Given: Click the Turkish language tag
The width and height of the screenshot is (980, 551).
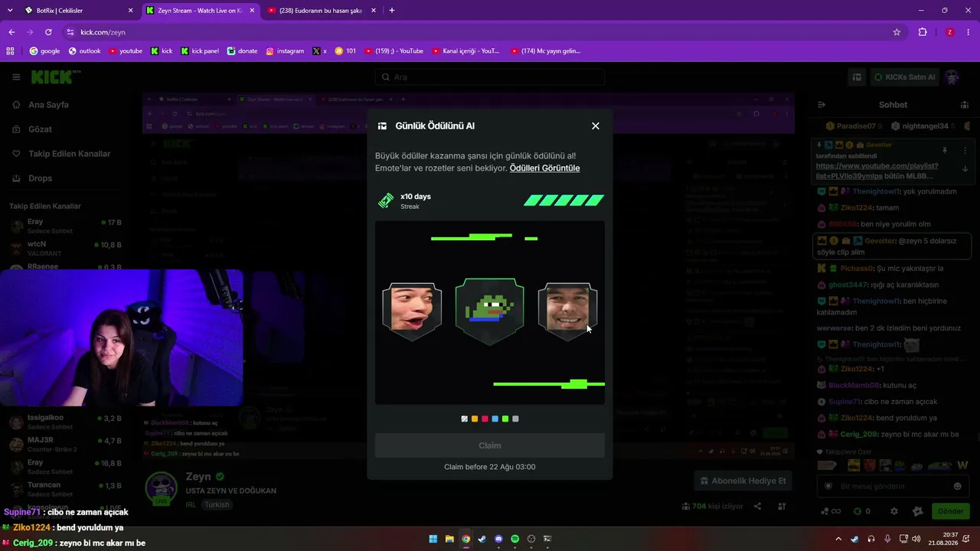Looking at the screenshot, I should (217, 505).
